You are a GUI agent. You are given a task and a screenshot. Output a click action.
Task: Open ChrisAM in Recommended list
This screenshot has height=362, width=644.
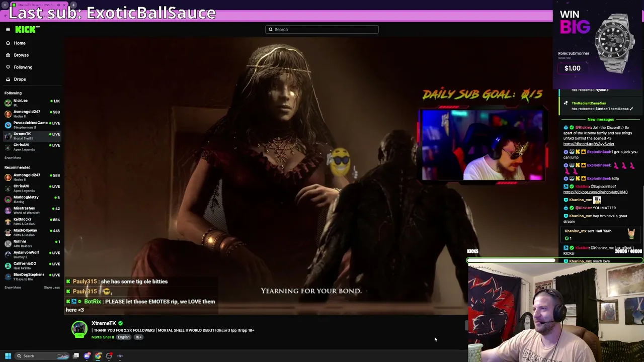point(32,188)
